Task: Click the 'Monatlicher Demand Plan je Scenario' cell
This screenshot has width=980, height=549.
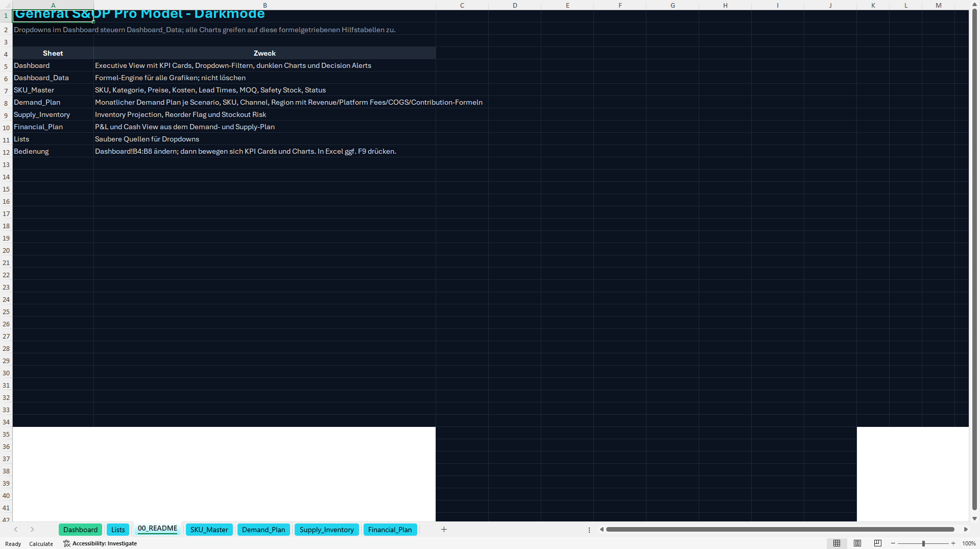Action: pos(265,102)
